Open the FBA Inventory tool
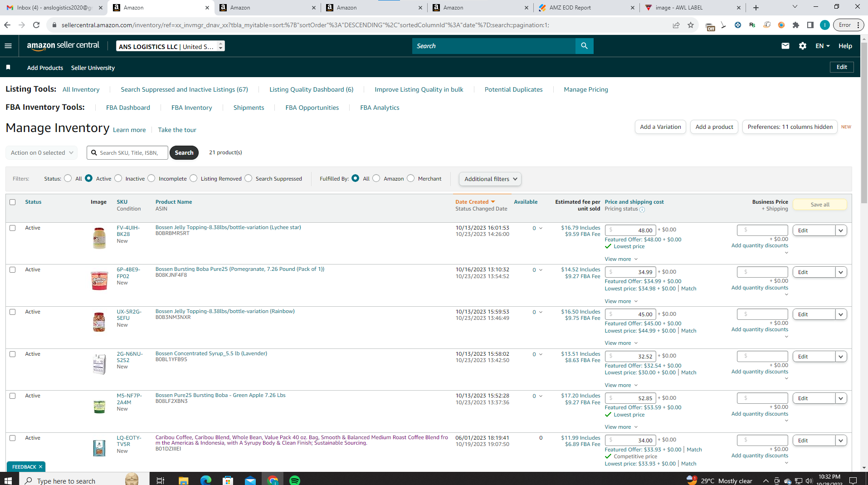The image size is (868, 485). (191, 108)
